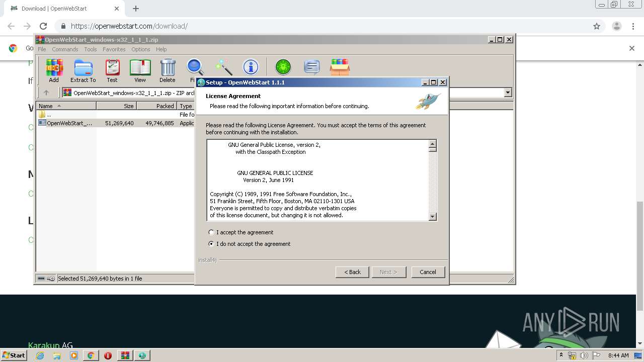Sort WinRAR list by Name column
644x362 pixels.
[x=66, y=106]
